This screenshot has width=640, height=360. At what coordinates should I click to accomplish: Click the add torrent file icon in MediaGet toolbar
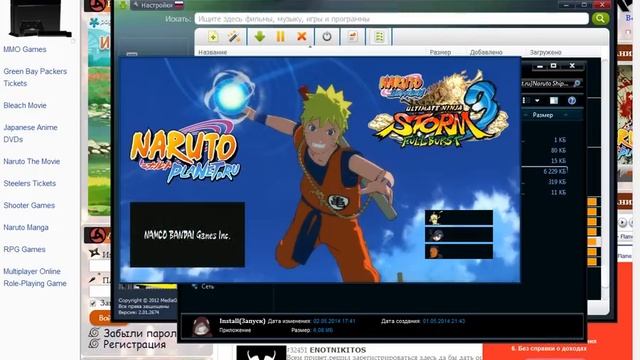point(213,37)
